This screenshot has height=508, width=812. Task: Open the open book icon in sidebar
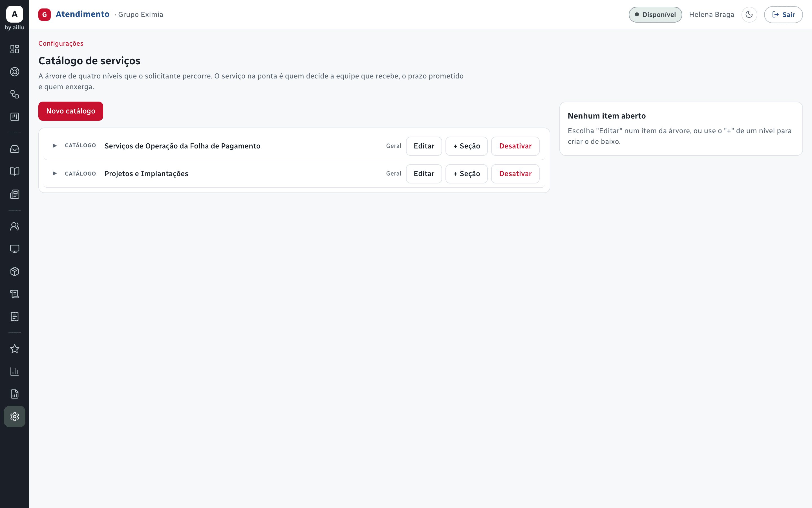pyautogui.click(x=14, y=171)
